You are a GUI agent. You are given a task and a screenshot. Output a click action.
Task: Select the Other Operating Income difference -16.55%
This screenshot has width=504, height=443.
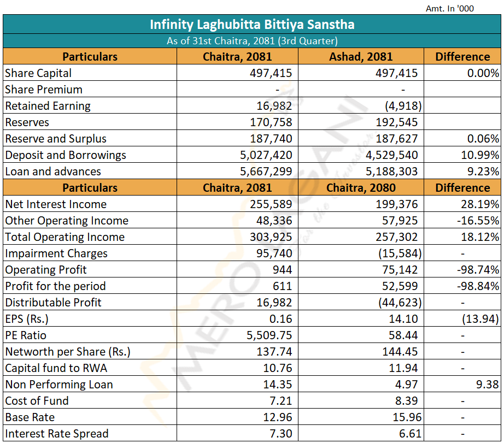(477, 221)
